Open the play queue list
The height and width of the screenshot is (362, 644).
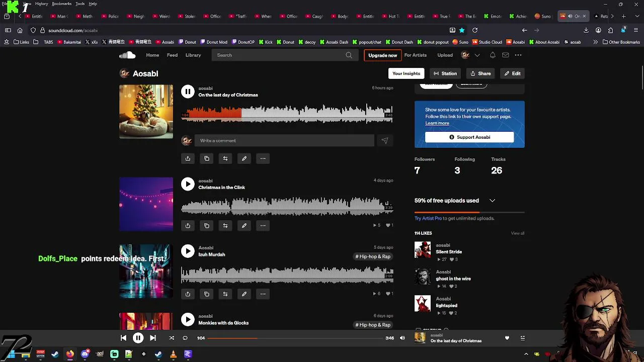click(x=522, y=338)
